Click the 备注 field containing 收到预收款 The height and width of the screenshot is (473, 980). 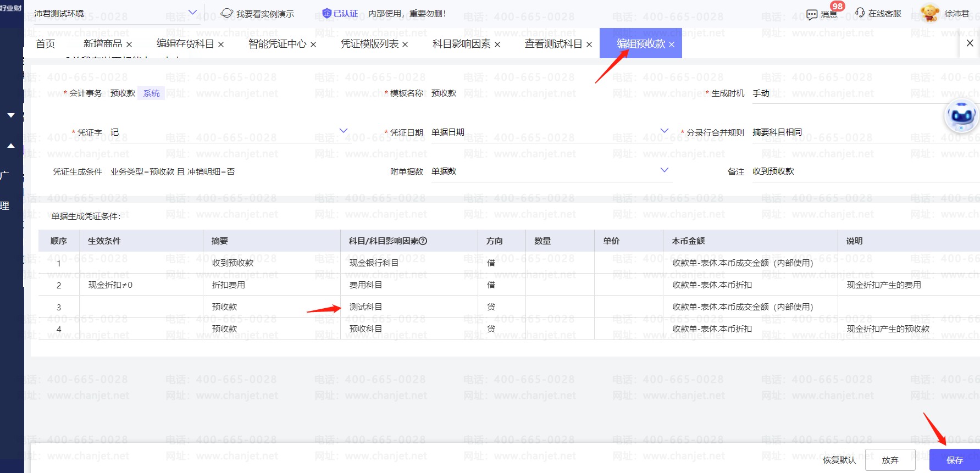pos(863,171)
